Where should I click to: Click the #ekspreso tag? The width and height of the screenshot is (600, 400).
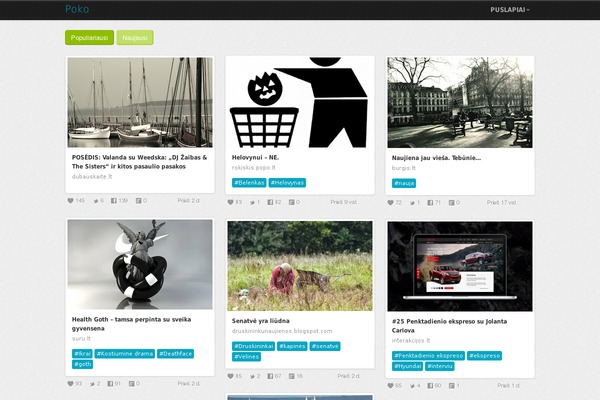(x=484, y=356)
